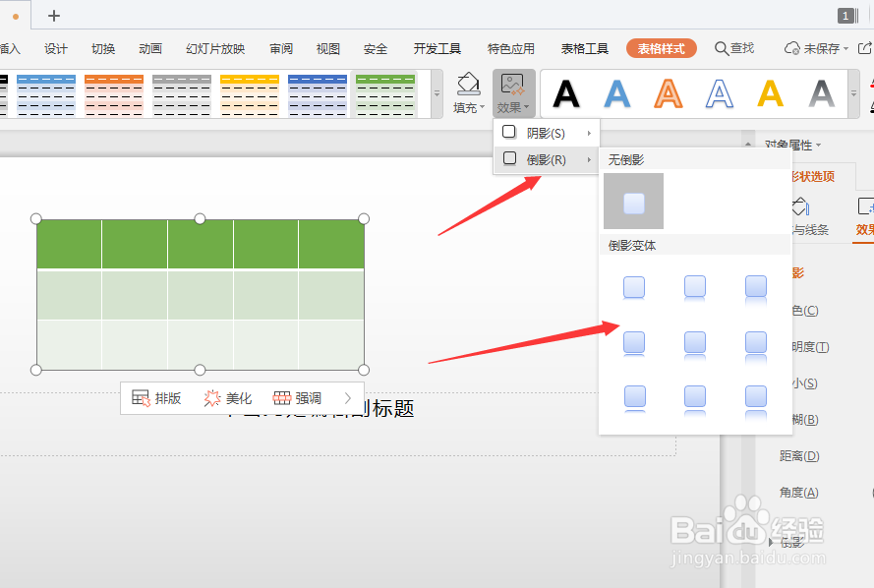874x588 pixels.
Task: Expand floating table toolbar with chevron
Action: click(x=348, y=398)
